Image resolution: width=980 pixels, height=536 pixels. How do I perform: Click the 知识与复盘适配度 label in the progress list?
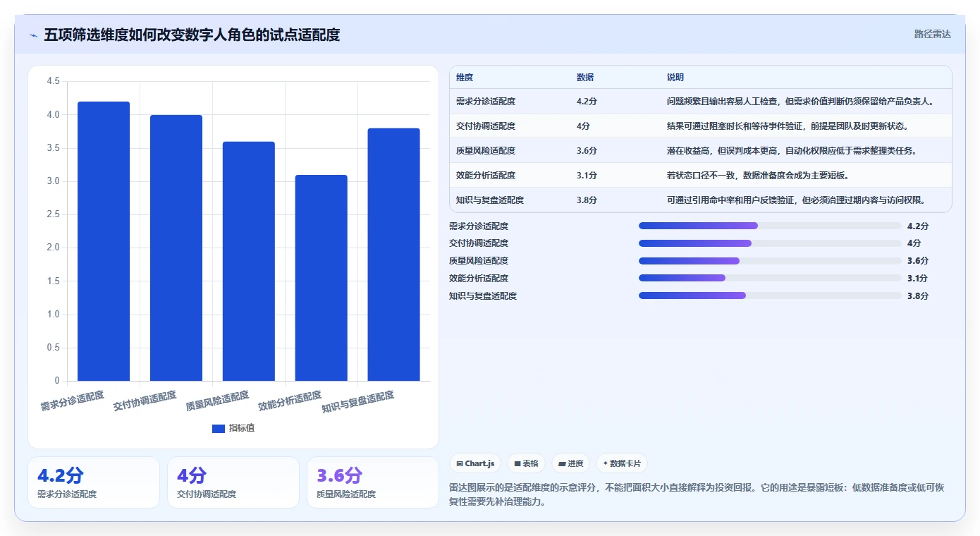click(483, 296)
